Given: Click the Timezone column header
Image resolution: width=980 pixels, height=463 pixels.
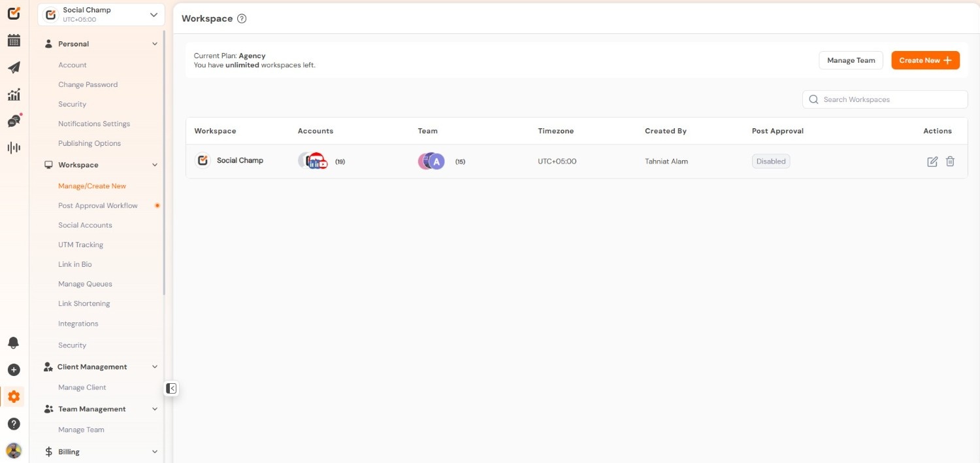Looking at the screenshot, I should pos(556,131).
